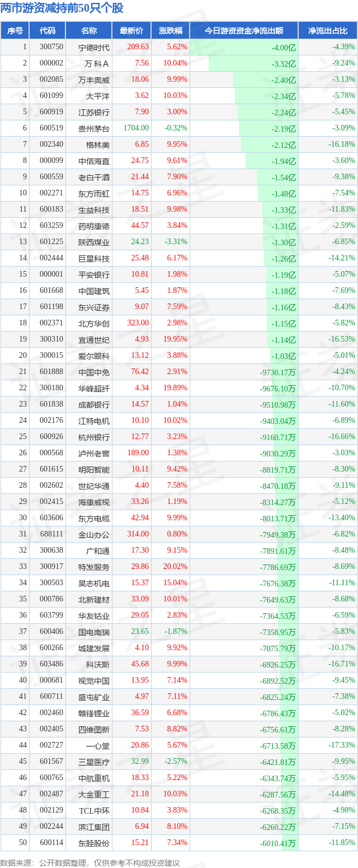Screen dimensions: 358x868
Task: Click stock code 600919
Action: coord(51,112)
